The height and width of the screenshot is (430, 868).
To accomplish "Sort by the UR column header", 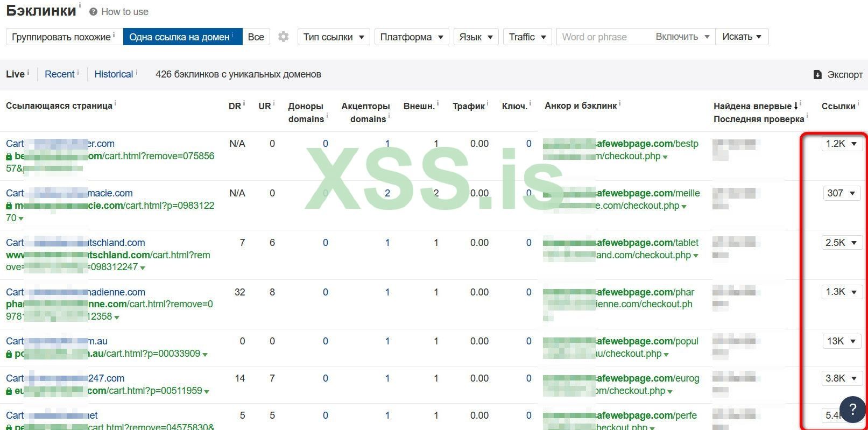I will tap(265, 106).
